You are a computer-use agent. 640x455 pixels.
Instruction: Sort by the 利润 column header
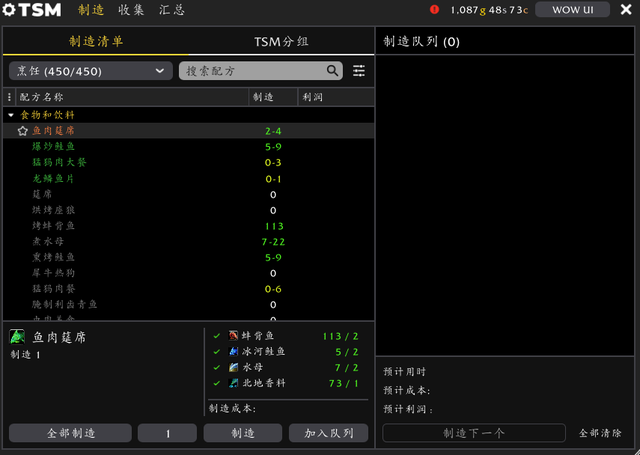(x=336, y=97)
